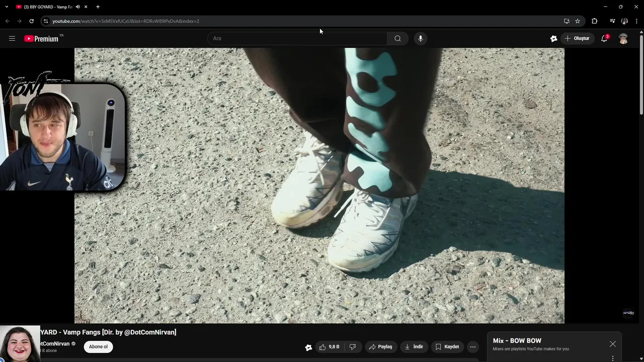Mute the BBY GOYARD tab audio
The height and width of the screenshot is (362, 644).
(77, 7)
